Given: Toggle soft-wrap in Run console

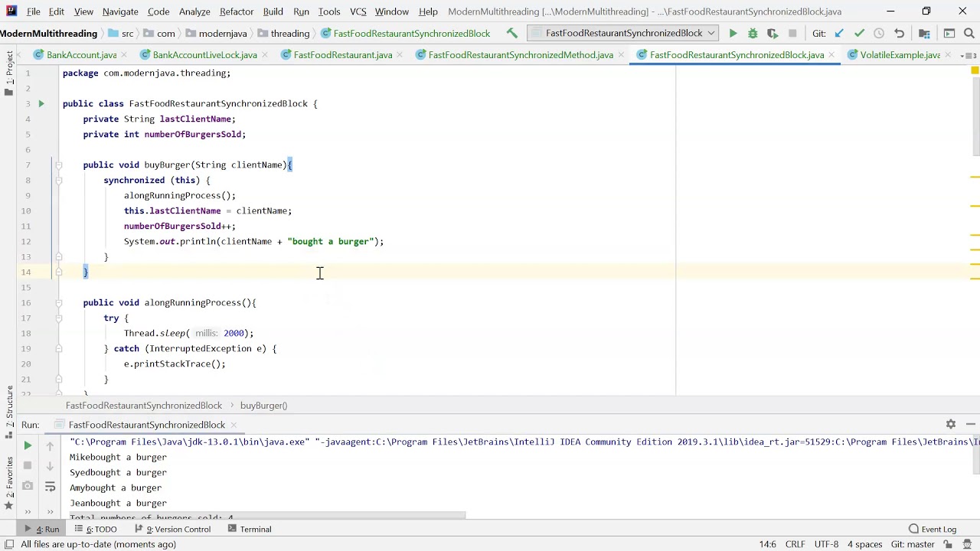Looking at the screenshot, I should [50, 486].
